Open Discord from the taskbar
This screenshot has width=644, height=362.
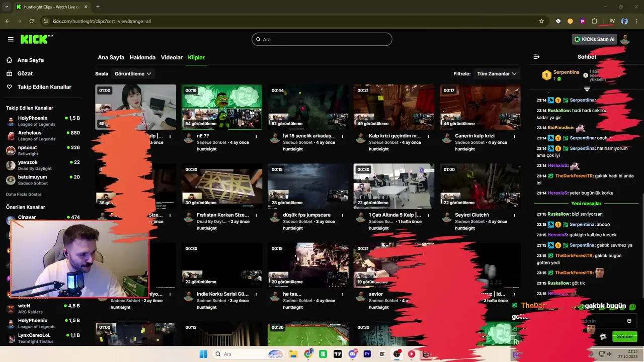click(353, 354)
